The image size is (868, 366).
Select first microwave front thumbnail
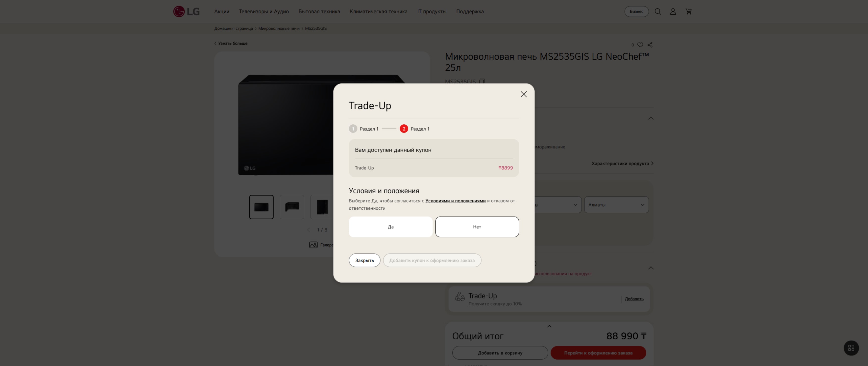pyautogui.click(x=261, y=207)
